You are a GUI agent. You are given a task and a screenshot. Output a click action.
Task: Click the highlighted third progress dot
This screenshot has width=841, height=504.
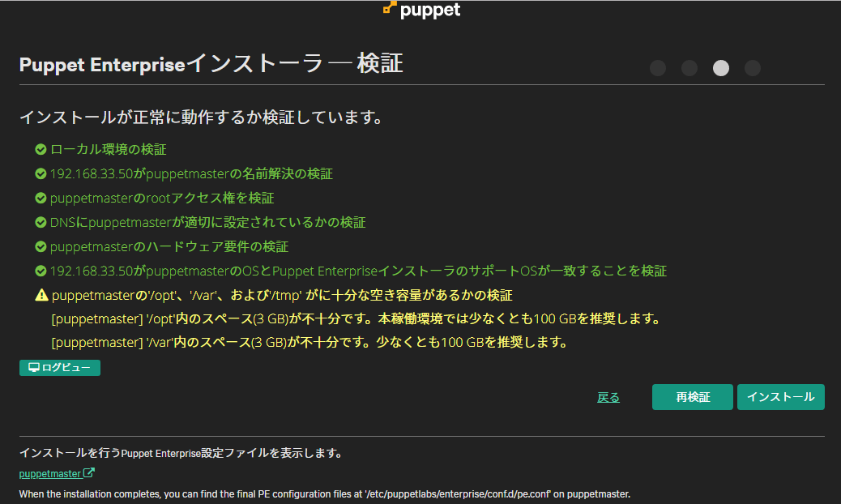(721, 68)
